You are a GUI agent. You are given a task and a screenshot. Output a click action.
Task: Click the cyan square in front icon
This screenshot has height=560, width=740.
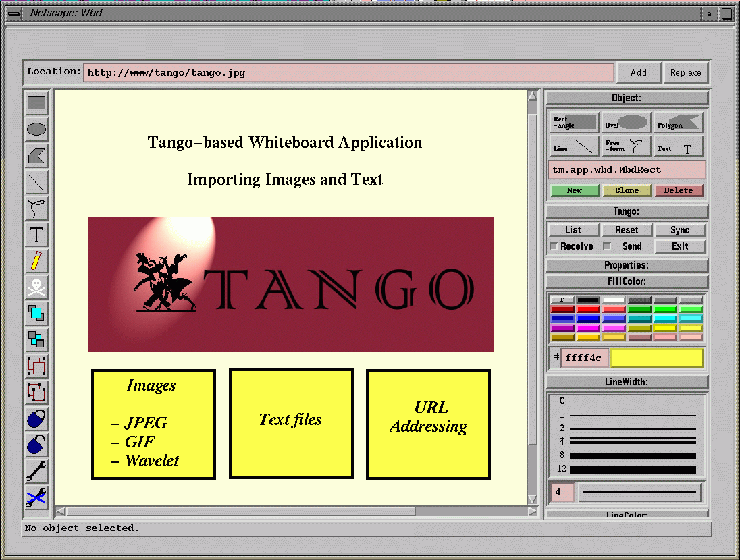coord(36,313)
